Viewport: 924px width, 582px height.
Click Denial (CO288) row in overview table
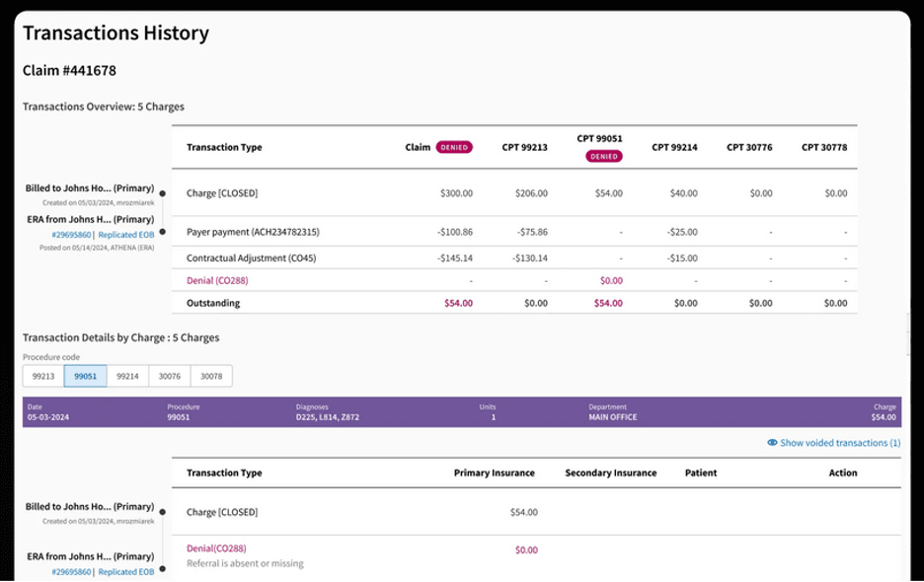[x=217, y=280]
